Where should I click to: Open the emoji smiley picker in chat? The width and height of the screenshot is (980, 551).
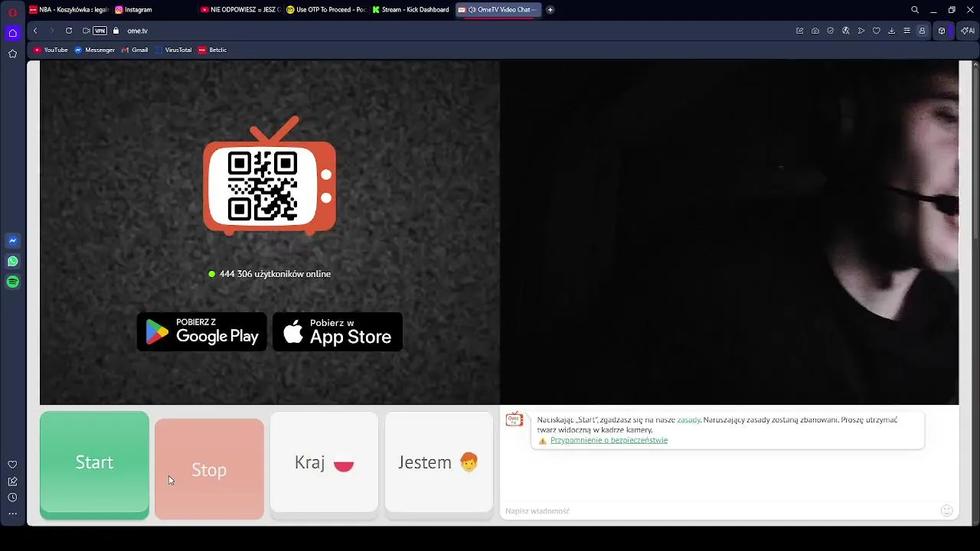pyautogui.click(x=947, y=510)
